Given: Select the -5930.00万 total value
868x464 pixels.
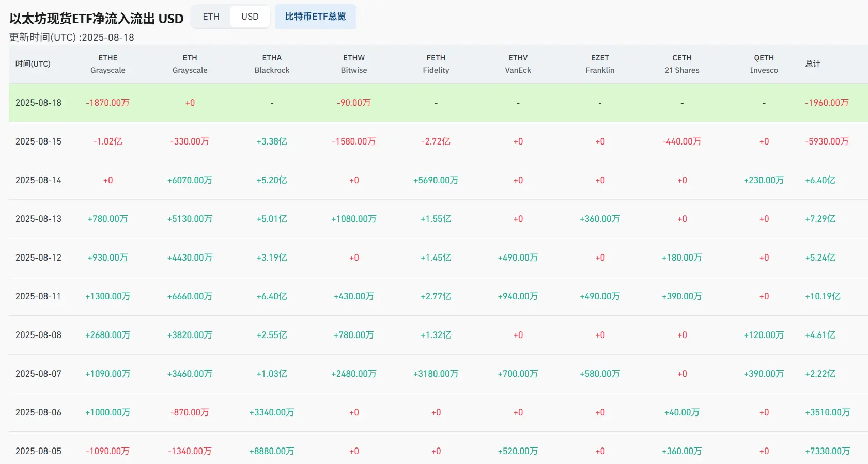Looking at the screenshot, I should [x=827, y=141].
